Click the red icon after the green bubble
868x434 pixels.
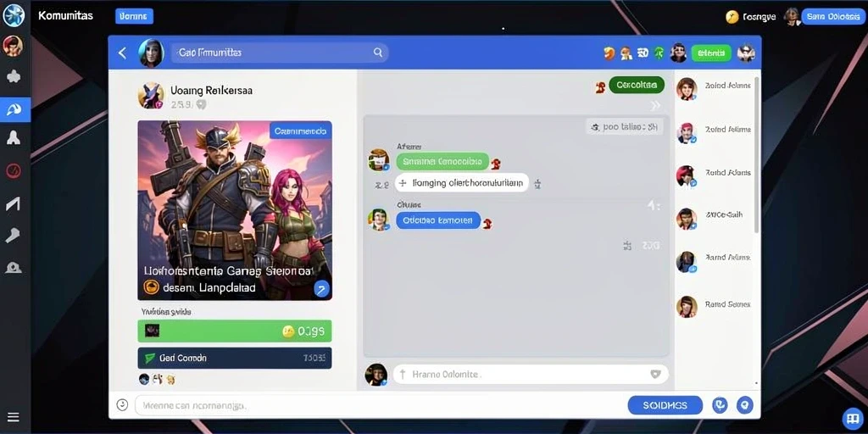pyautogui.click(x=496, y=164)
